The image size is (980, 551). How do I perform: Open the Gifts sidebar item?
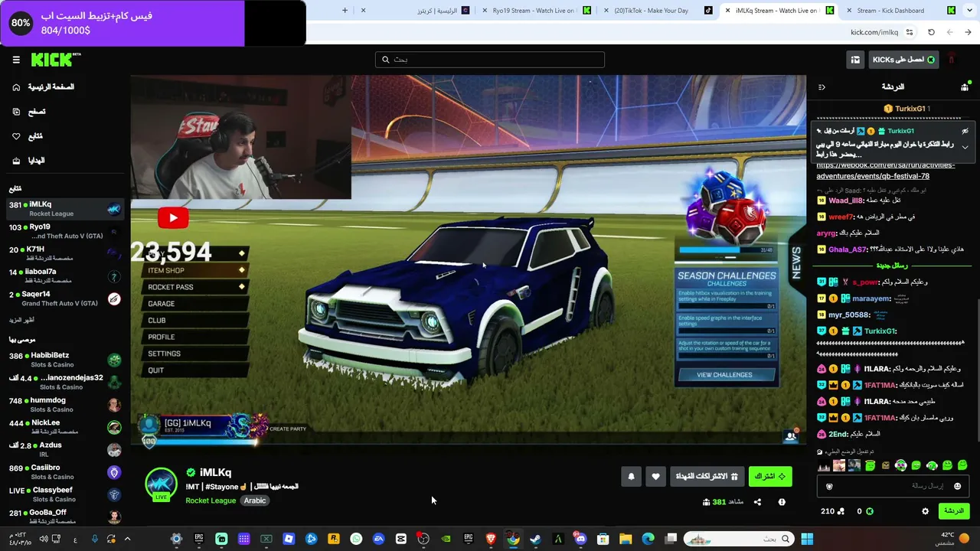(29, 161)
